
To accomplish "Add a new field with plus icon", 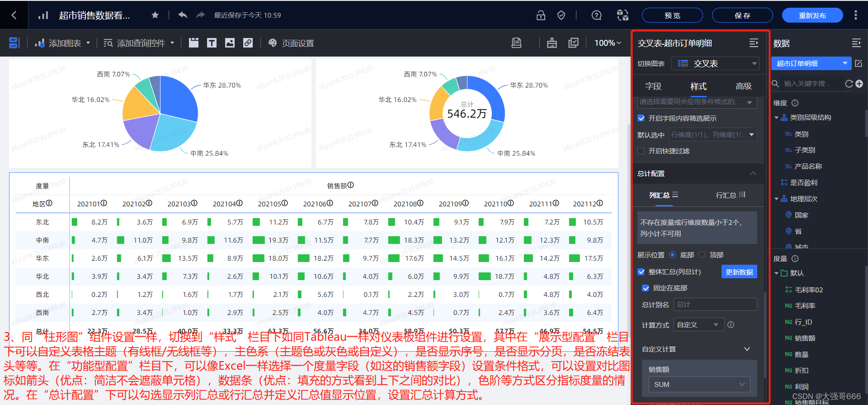I will click(859, 84).
